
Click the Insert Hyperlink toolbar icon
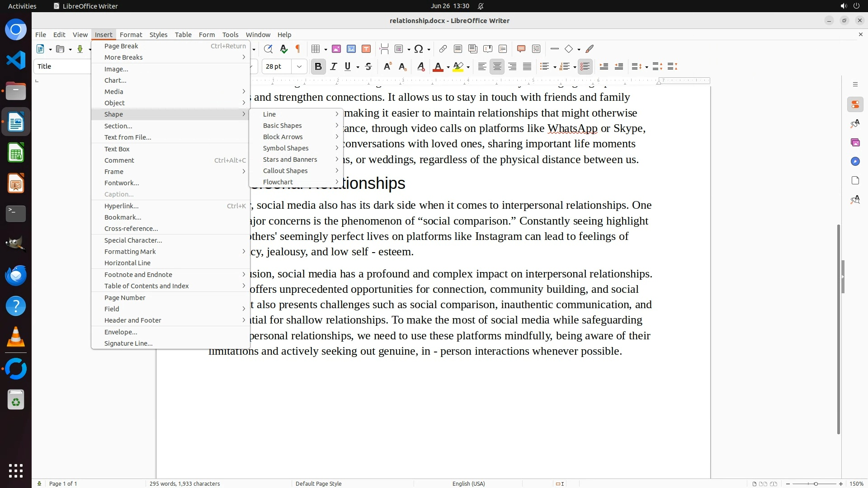pos(443,49)
